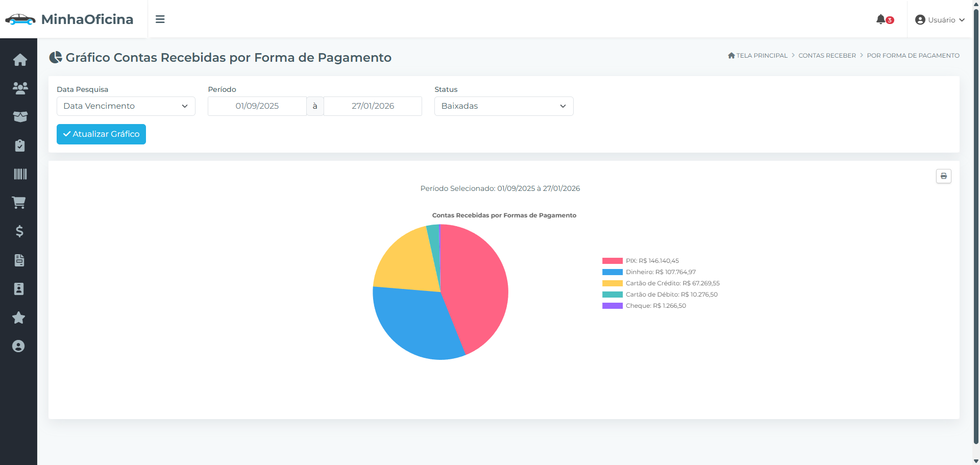Open CONTAS RECEBER breadcrumb link
The height and width of the screenshot is (465, 980).
827,56
